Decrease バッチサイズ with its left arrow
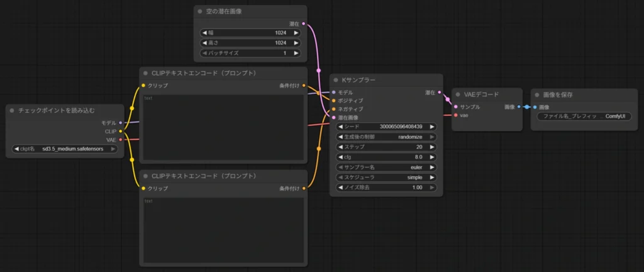Screen dimensions: 644x272 click(204, 54)
